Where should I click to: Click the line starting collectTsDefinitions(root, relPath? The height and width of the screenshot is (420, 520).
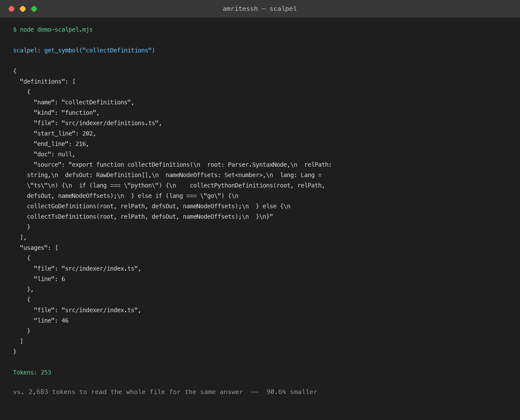(150, 216)
